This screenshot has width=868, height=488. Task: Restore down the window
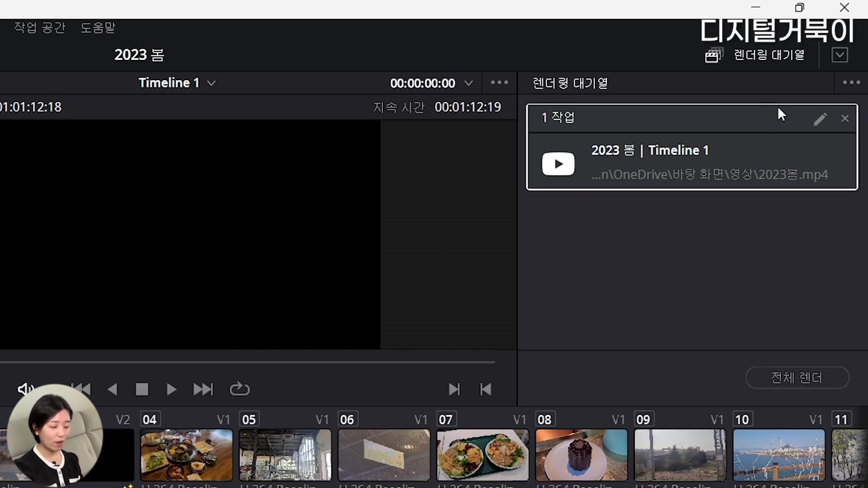pyautogui.click(x=800, y=8)
